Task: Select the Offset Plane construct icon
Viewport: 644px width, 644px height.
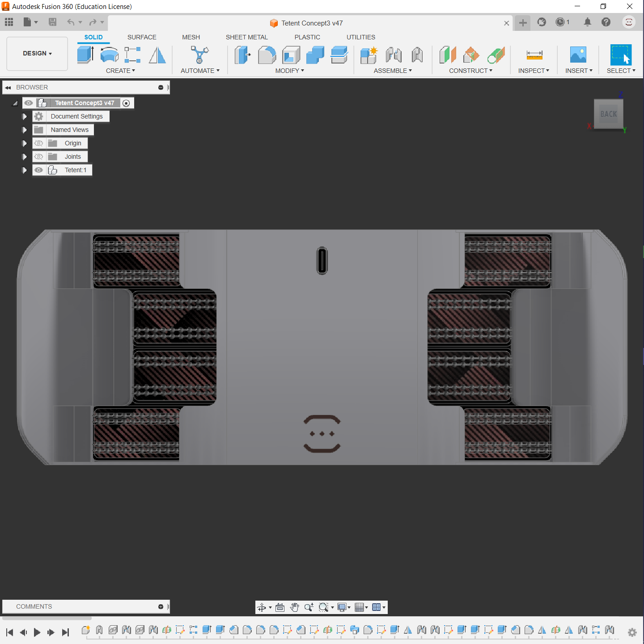Action: 447,55
